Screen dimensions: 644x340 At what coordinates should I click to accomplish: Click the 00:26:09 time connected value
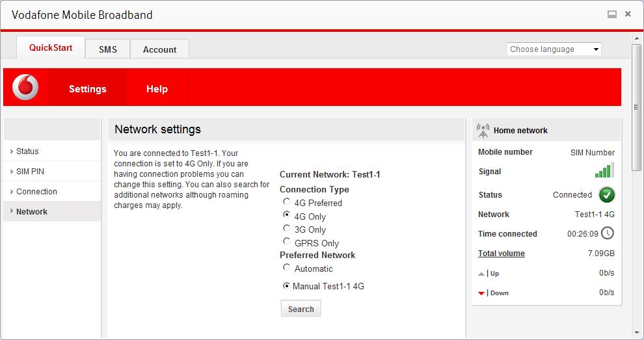[x=582, y=233]
